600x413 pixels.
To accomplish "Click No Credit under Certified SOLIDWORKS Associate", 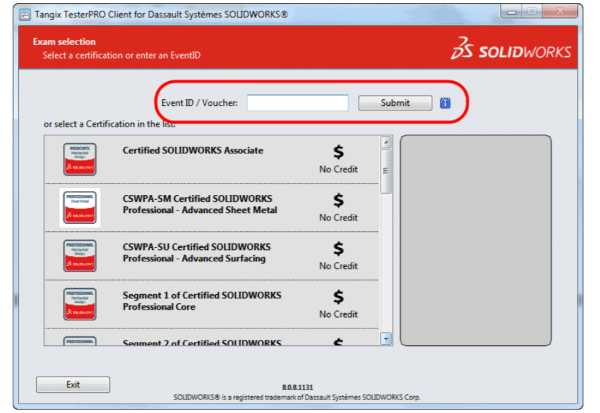I will point(338,169).
